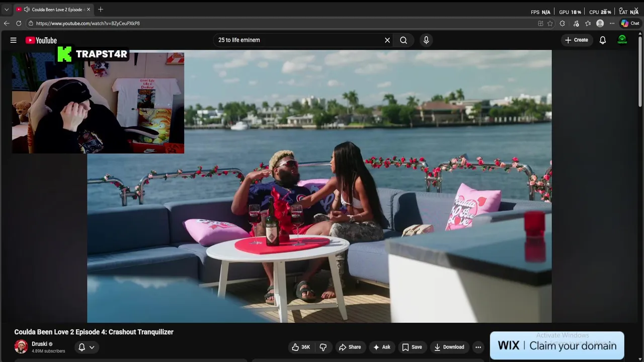Close the Coulda Been Love tab
Viewport: 644px width, 362px height.
(89, 10)
